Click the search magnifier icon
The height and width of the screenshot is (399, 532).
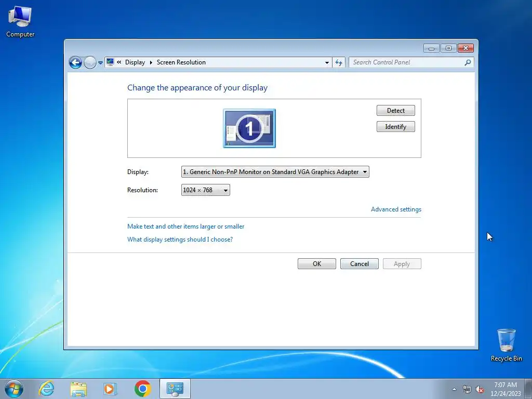coord(468,62)
